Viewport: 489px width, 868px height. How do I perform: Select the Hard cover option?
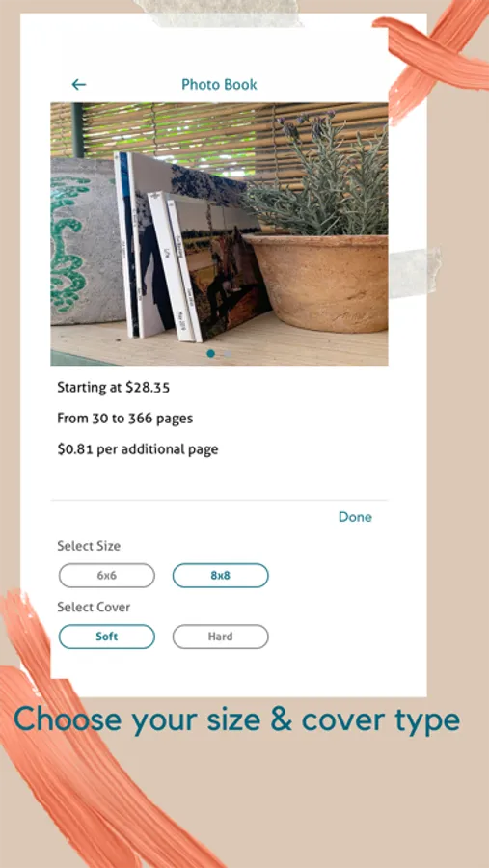pyautogui.click(x=221, y=637)
